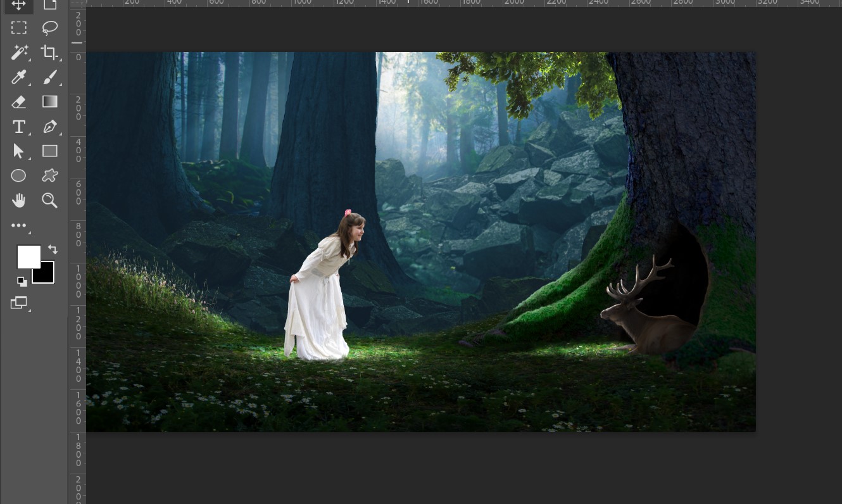This screenshot has height=504, width=842.
Task: Select the Brush tool
Action: [50, 77]
